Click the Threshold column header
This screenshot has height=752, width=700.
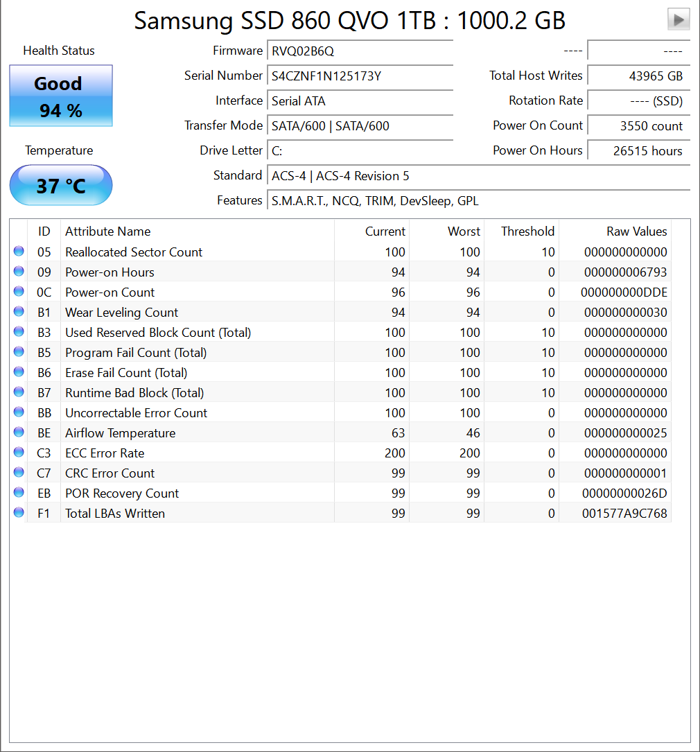point(521,231)
